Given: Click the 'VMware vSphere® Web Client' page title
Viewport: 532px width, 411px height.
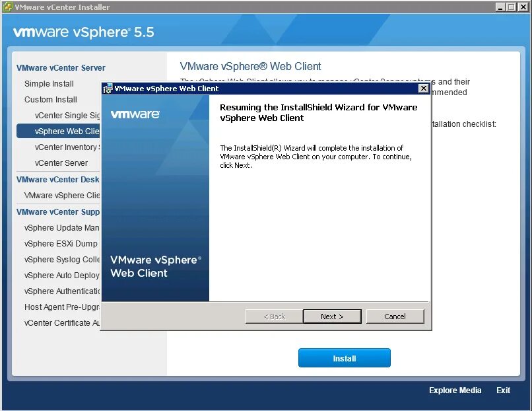Looking at the screenshot, I should pyautogui.click(x=250, y=66).
